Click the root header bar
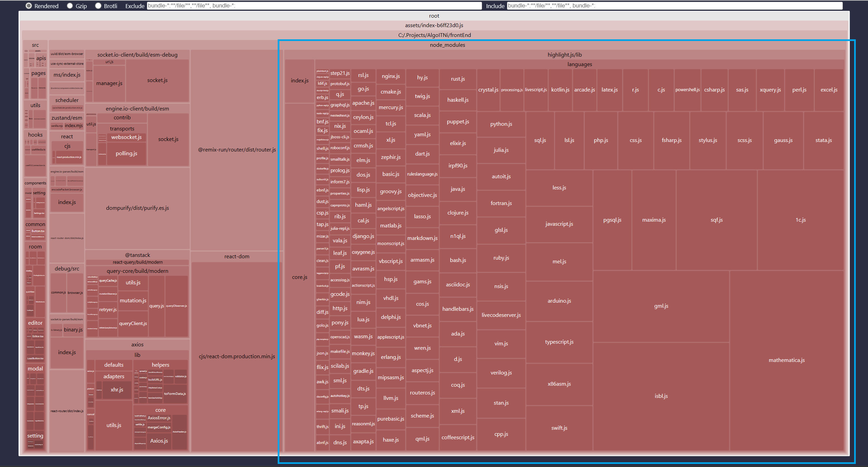This screenshot has height=467, width=868. coord(434,16)
